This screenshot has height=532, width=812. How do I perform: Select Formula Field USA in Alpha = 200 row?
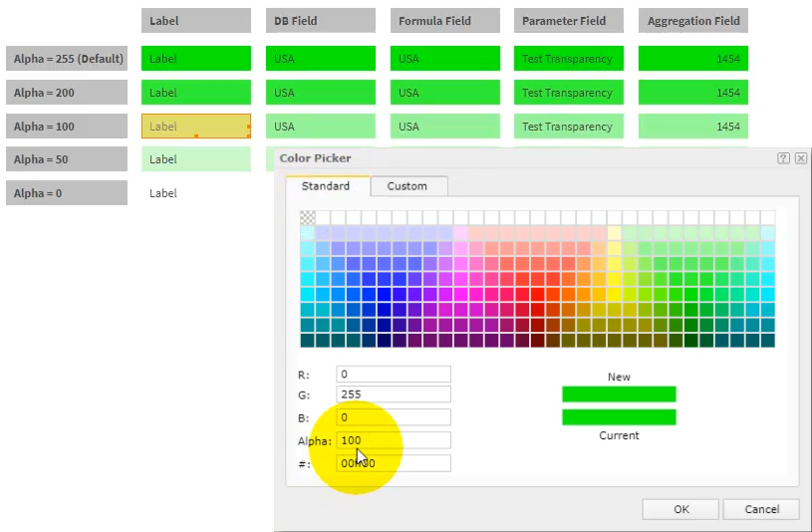[445, 93]
